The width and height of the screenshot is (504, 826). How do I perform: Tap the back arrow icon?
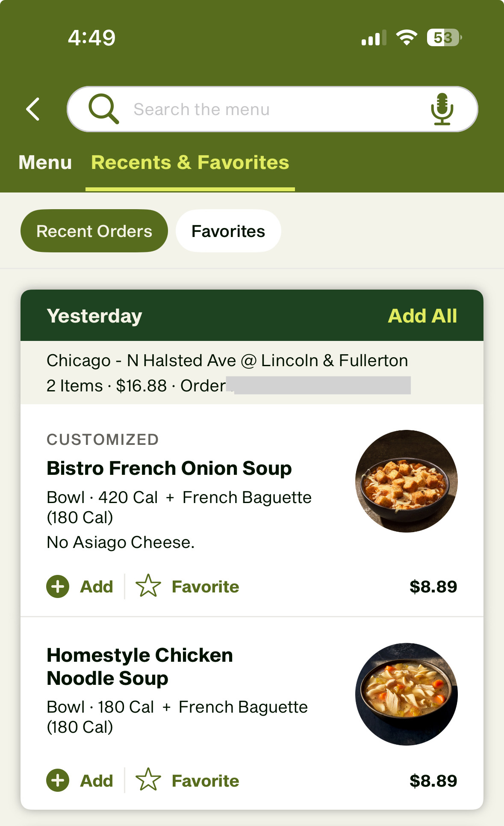[33, 109]
